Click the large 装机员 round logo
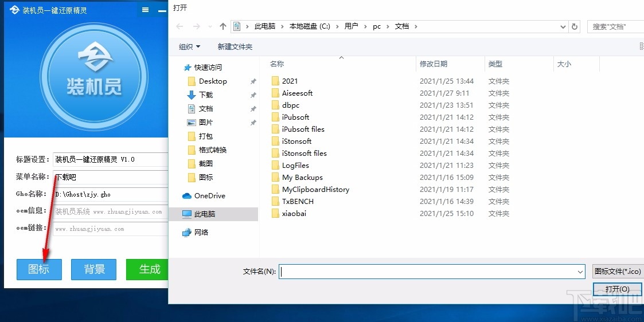The height and width of the screenshot is (322, 644). click(94, 77)
